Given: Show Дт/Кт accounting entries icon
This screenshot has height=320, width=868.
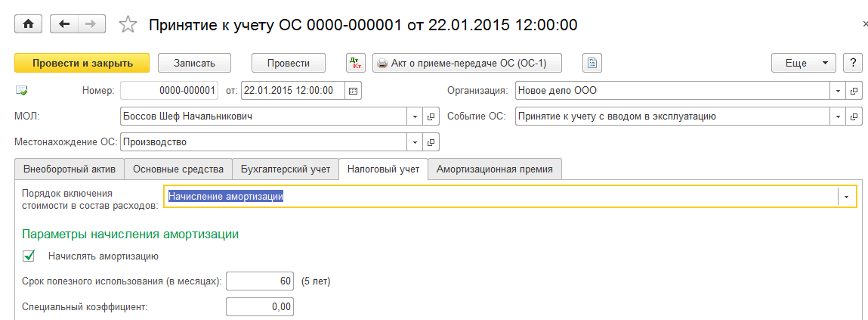Looking at the screenshot, I should [355, 64].
